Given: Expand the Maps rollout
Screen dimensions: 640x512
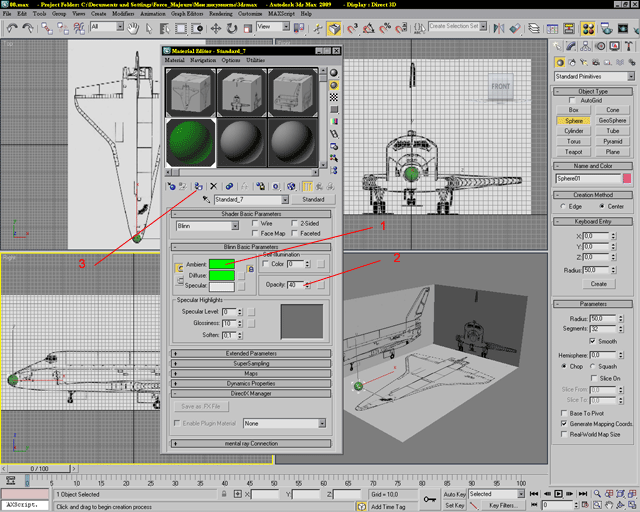Looking at the screenshot, I should pos(251,373).
